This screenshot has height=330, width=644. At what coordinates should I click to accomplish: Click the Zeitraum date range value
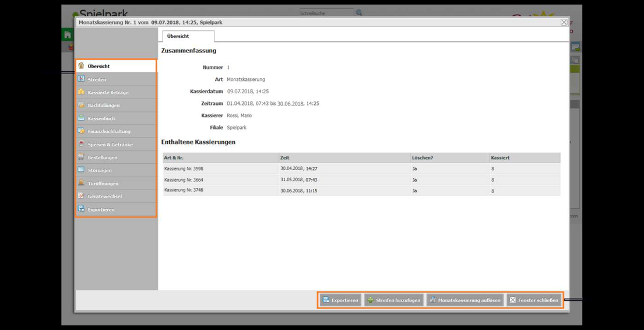(273, 104)
